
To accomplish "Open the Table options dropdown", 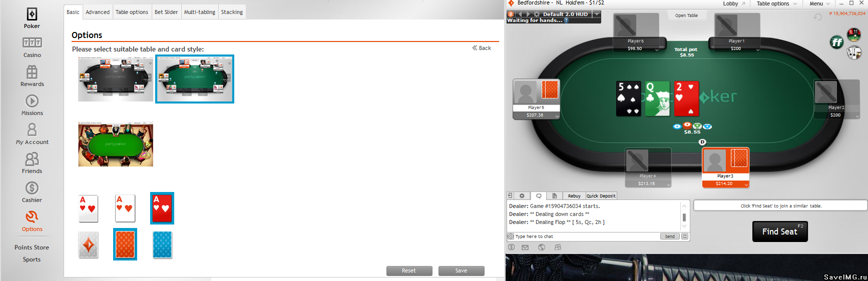I will pos(776,3).
